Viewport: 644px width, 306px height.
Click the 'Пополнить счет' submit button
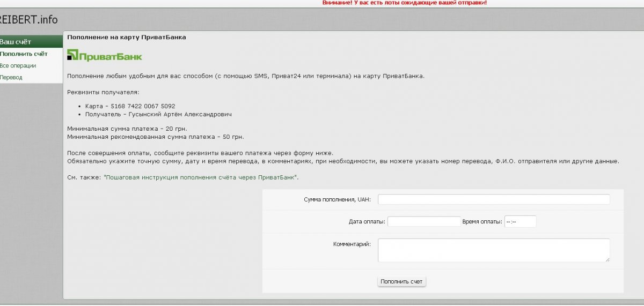click(x=401, y=281)
